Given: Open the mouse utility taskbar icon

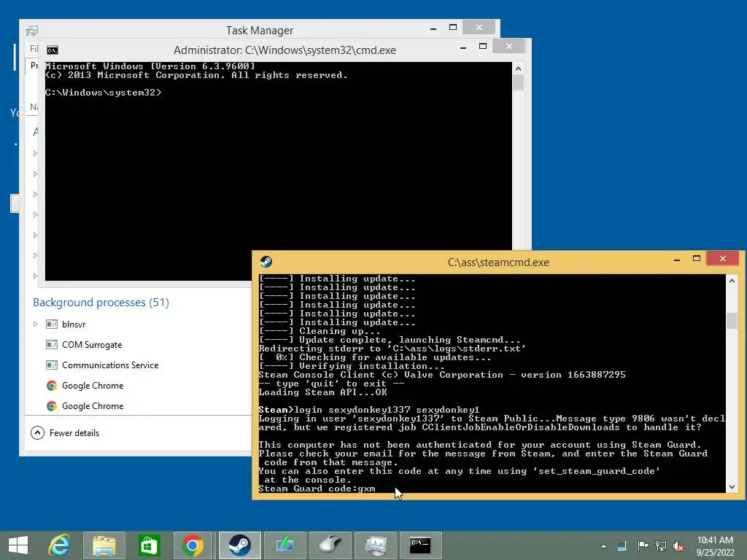Looking at the screenshot, I should coord(330,545).
